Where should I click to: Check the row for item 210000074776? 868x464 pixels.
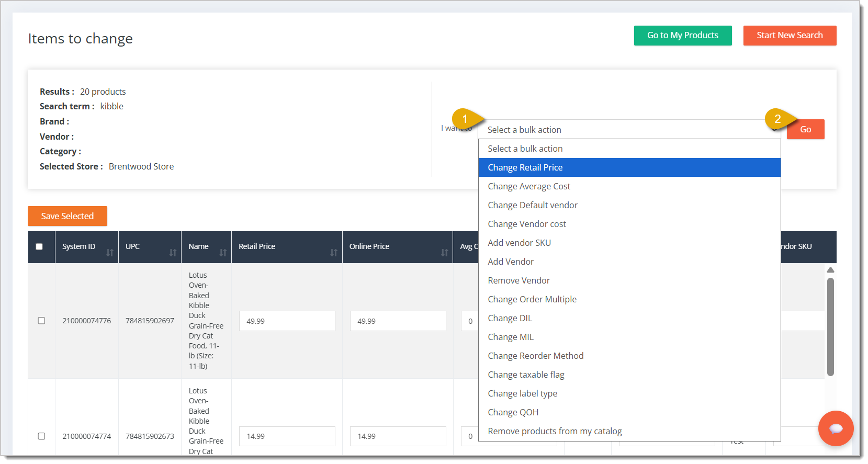point(41,321)
